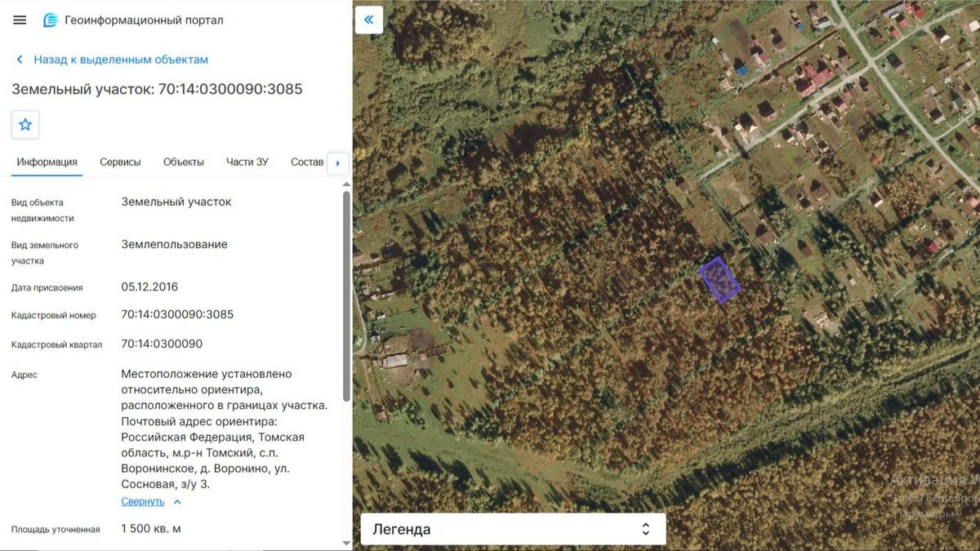Click the back arrow next to 'Назад'
The width and height of the screenshot is (980, 551).
point(20,60)
